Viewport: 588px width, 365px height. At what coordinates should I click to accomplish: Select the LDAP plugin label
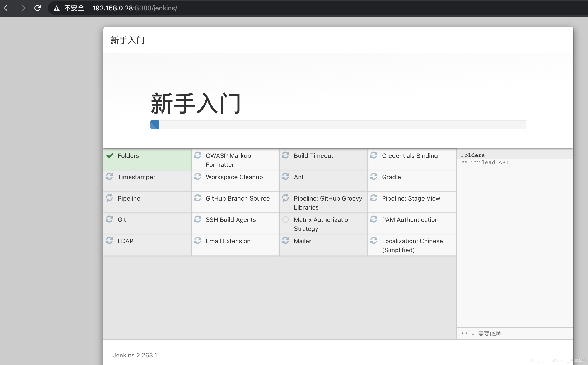coord(126,241)
